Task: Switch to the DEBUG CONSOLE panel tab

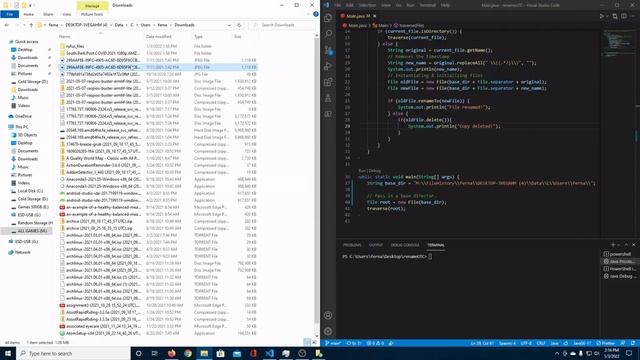Action: click(x=405, y=245)
